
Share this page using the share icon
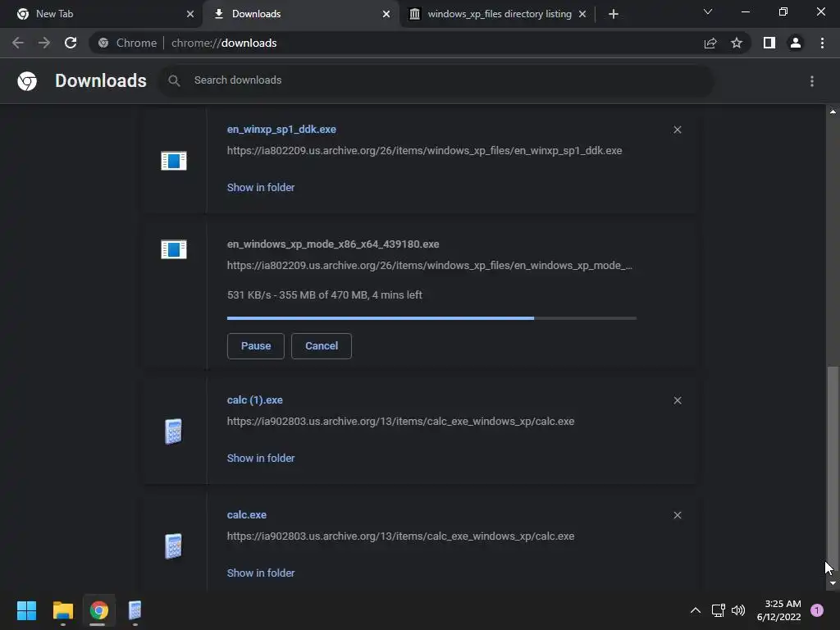(710, 43)
